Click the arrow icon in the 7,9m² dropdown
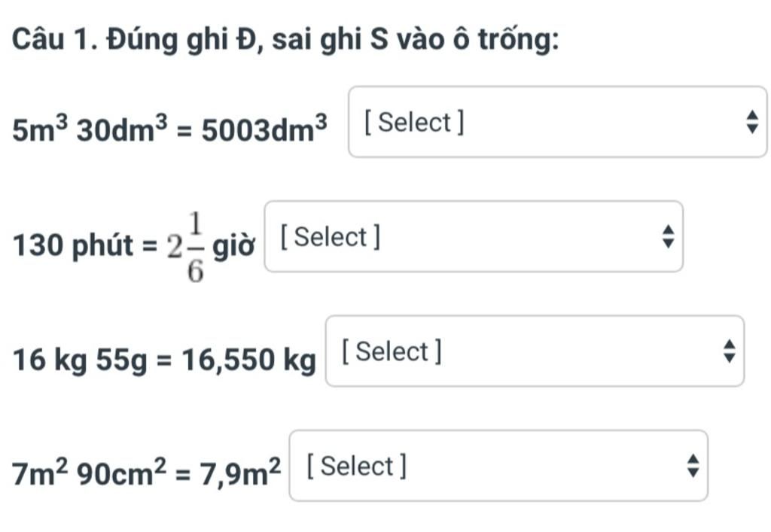Viewport: 771px width, 532px height. pyautogui.click(x=693, y=466)
